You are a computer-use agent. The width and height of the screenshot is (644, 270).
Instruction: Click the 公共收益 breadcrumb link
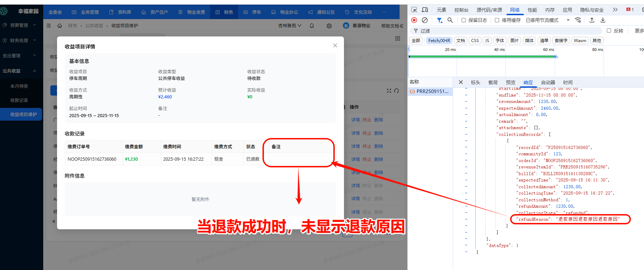[x=94, y=25]
